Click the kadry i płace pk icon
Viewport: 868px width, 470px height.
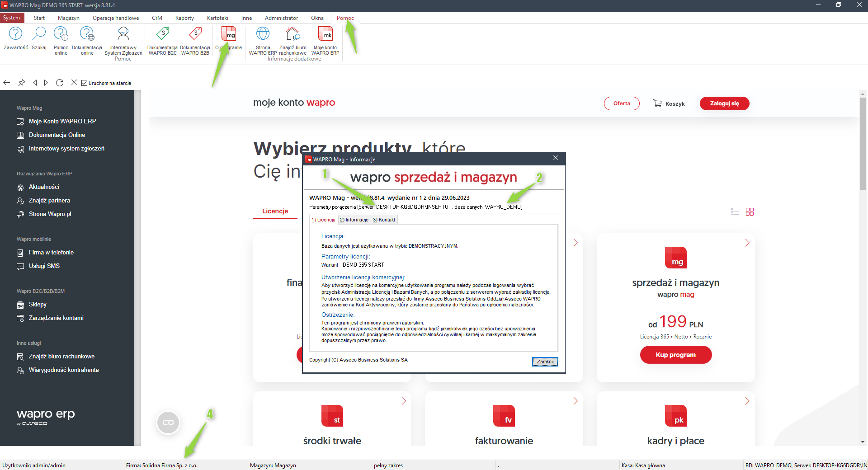pos(676,416)
